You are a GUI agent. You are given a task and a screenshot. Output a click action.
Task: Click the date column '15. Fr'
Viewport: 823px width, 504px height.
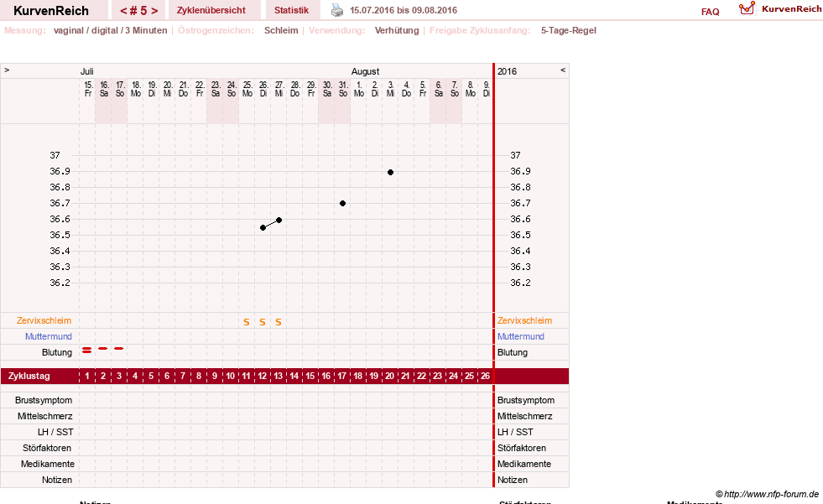tap(88, 89)
